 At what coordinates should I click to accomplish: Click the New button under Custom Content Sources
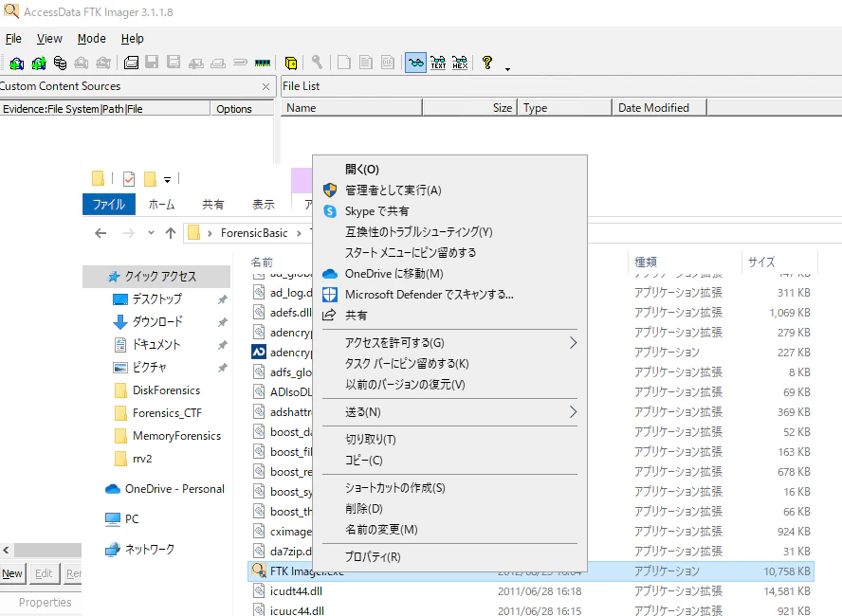point(12,573)
